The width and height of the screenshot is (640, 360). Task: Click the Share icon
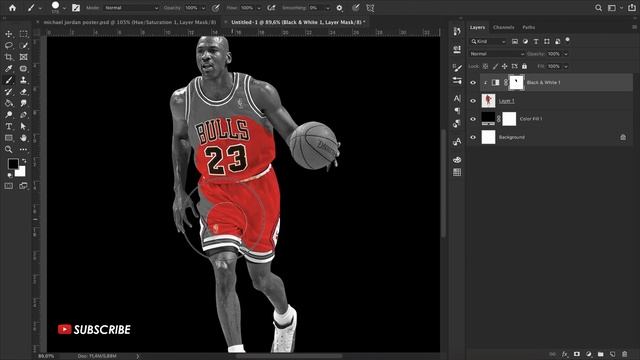pyautogui.click(x=631, y=8)
